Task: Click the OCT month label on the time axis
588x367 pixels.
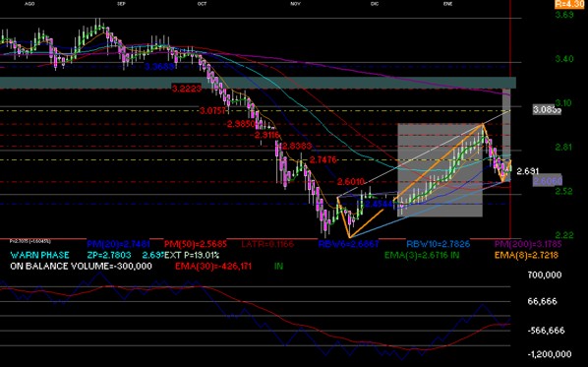Action: click(202, 4)
